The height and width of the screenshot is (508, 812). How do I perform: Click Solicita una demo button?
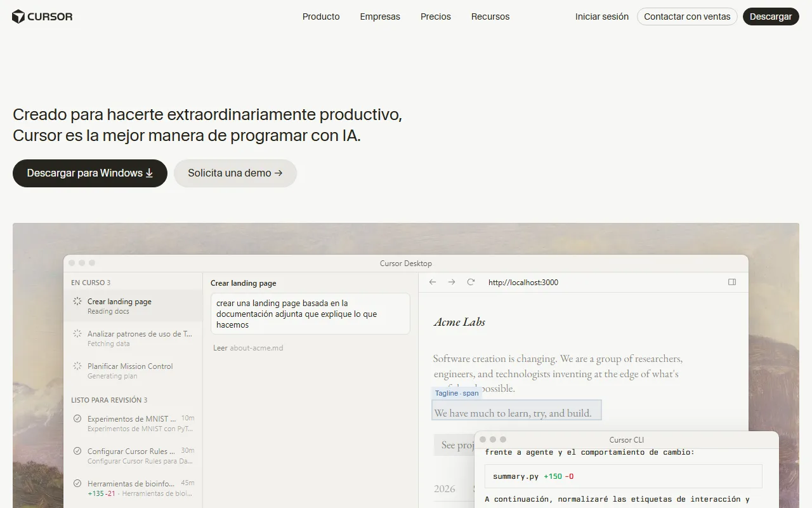[235, 173]
